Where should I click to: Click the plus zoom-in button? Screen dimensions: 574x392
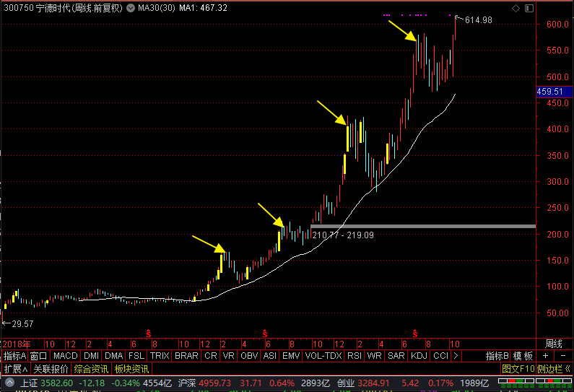coord(545,356)
